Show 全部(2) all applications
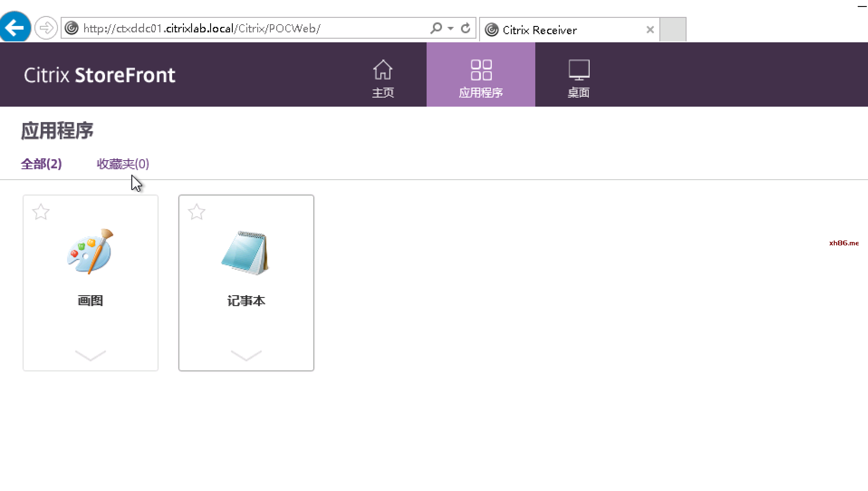868x491 pixels. coord(41,164)
